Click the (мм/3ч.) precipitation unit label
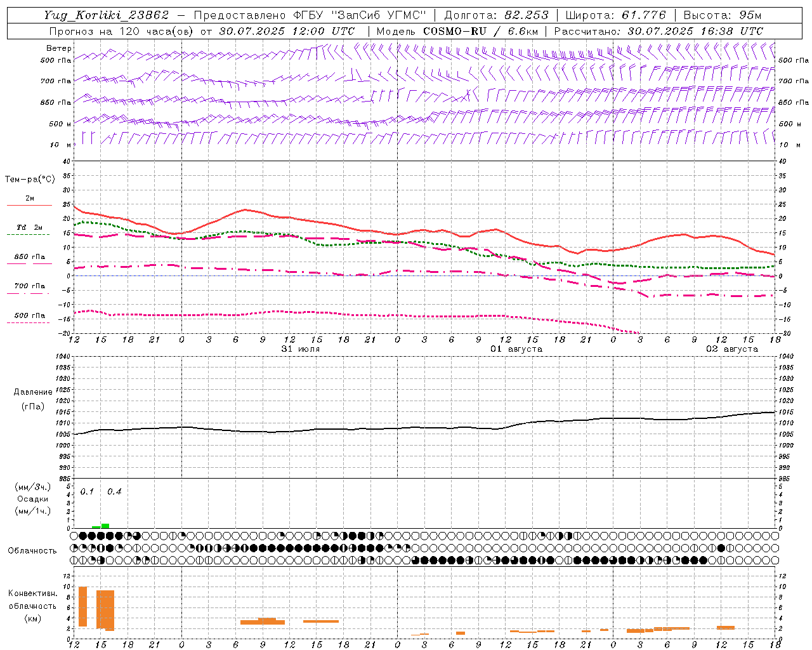Viewport: 812px width, 650px height. [32, 487]
